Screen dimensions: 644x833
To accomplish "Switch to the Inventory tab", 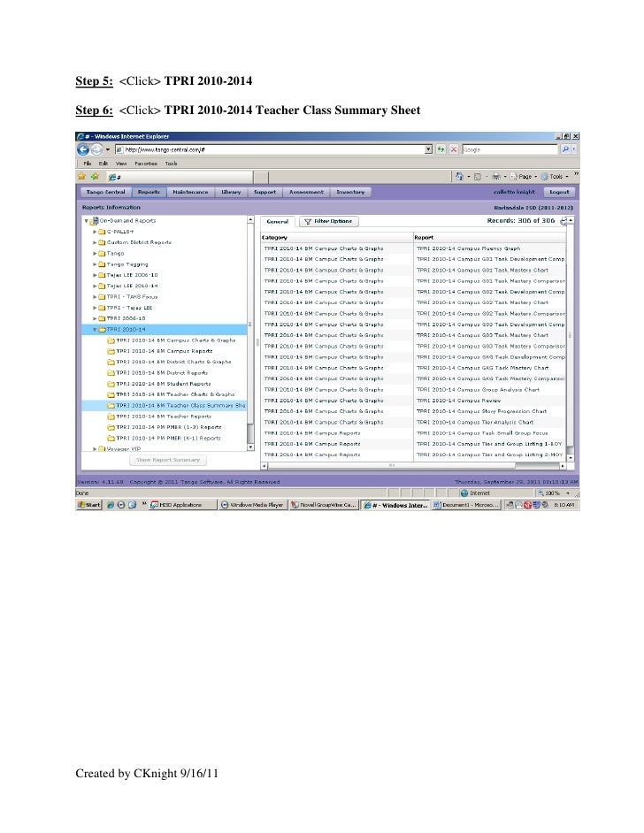I will 350,192.
